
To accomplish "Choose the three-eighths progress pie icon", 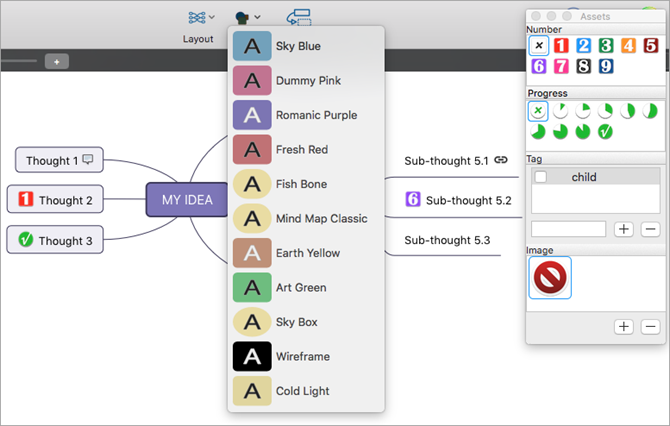I will tap(605, 111).
